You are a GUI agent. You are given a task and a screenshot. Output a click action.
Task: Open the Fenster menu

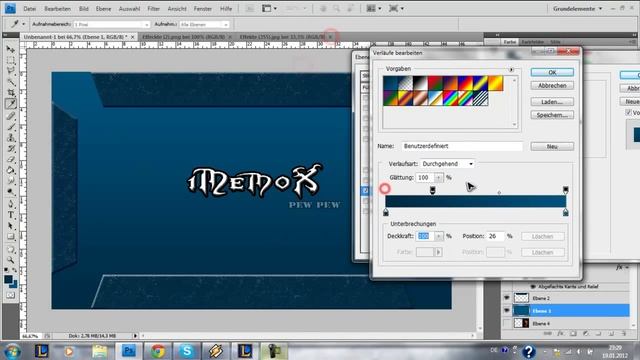[202, 9]
